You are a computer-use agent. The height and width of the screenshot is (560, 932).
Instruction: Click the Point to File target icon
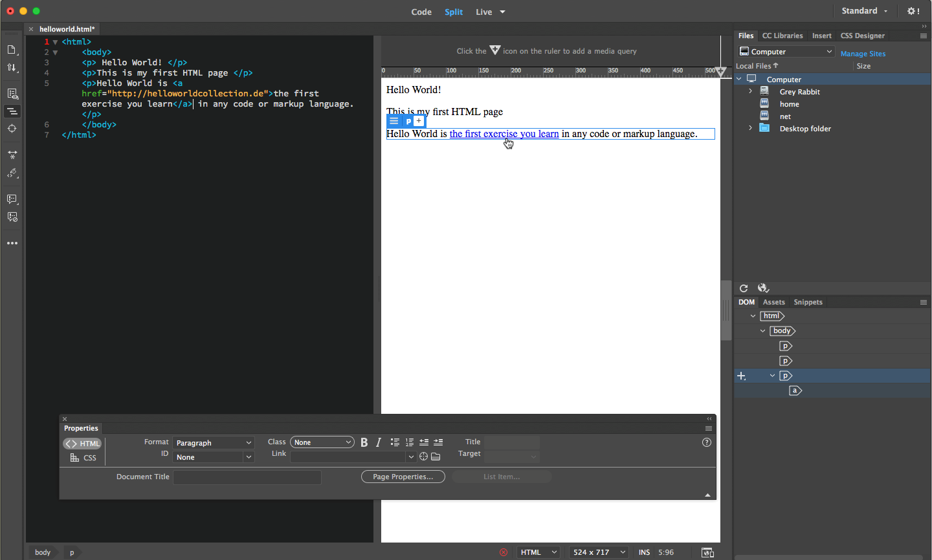click(423, 457)
